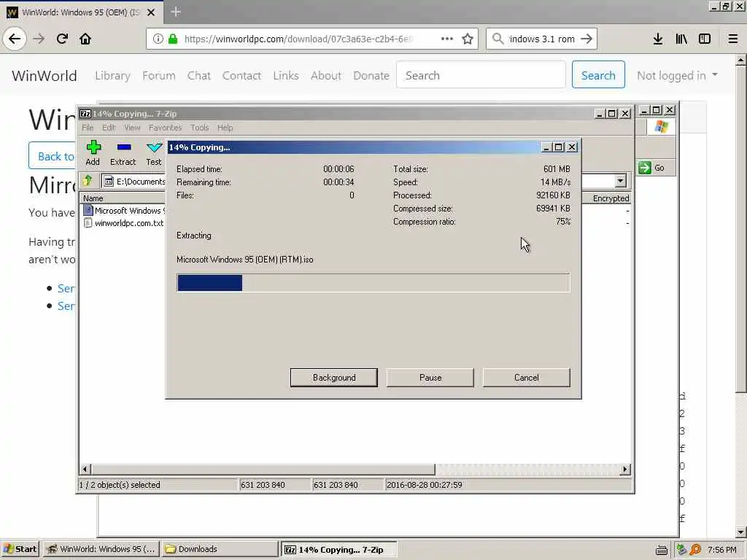Click the WinWorld site Search button
This screenshot has height=560, width=747.
point(598,75)
